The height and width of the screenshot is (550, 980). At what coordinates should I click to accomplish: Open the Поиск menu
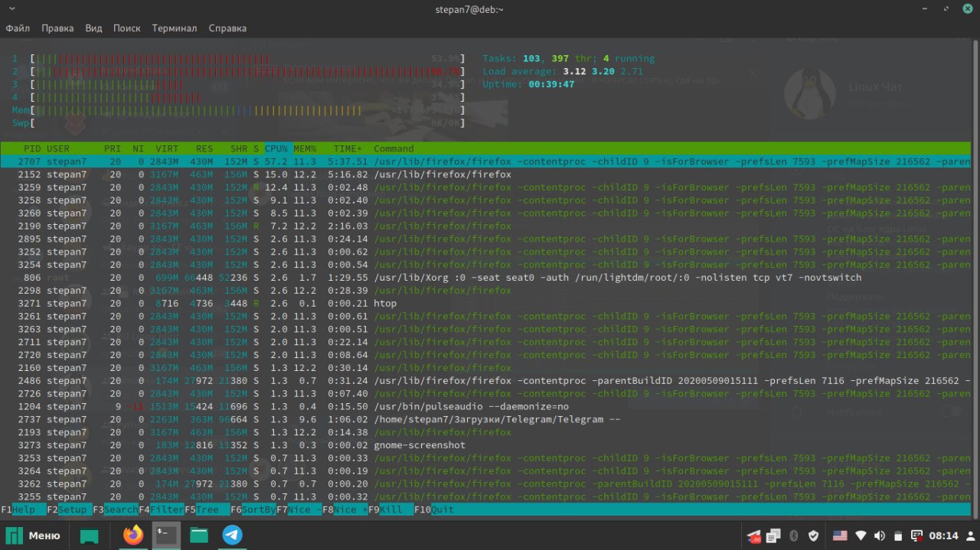pos(127,28)
